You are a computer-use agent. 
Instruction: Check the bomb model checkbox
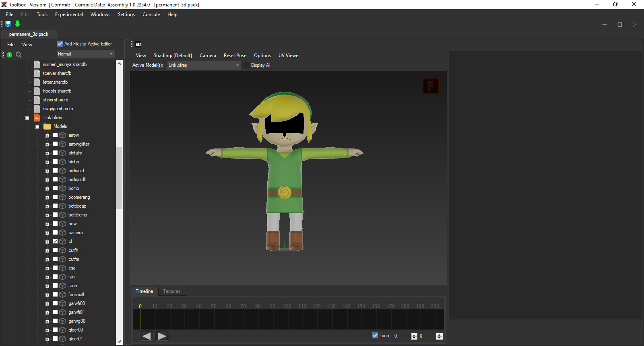click(x=56, y=188)
